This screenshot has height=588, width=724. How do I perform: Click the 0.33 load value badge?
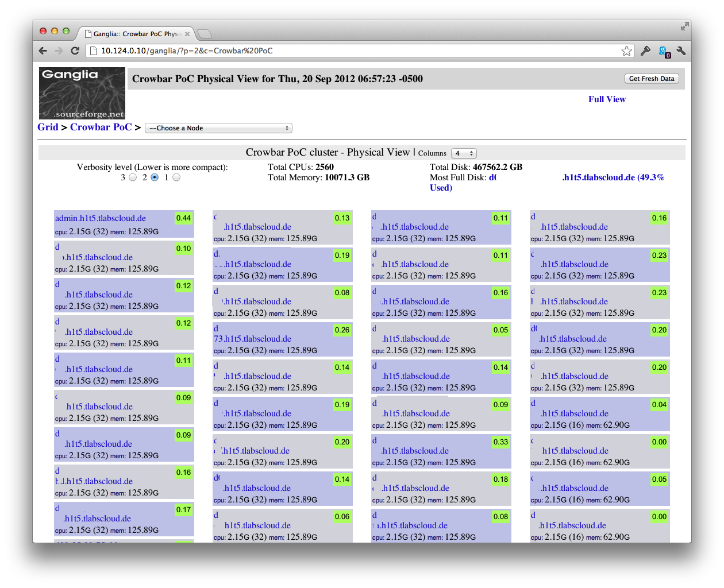[x=501, y=442]
